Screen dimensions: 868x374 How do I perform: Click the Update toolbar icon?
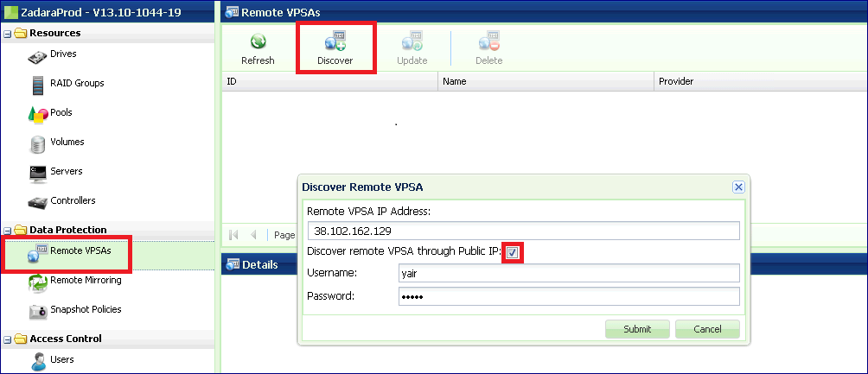(412, 41)
